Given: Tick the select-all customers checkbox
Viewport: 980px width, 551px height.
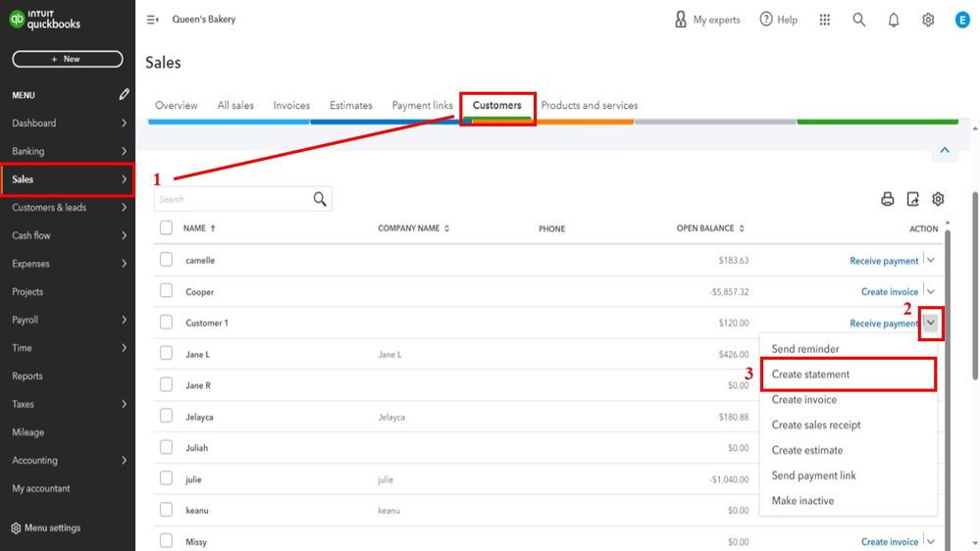Looking at the screenshot, I should [x=166, y=228].
